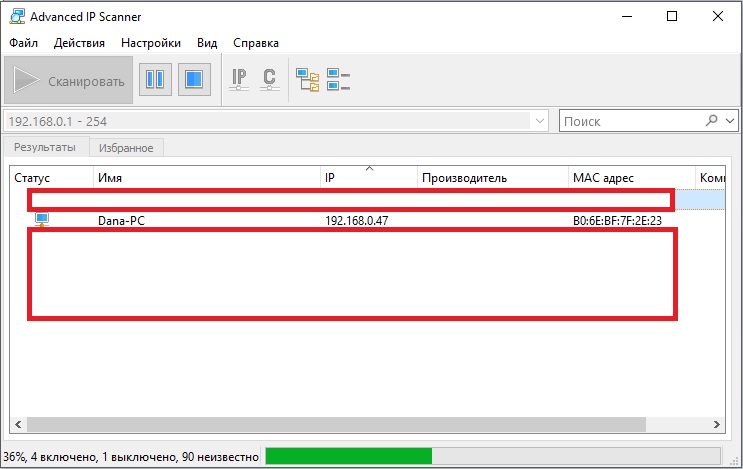Viewport: 743px width, 469px height.
Task: Click the IP toolbar icon
Action: coord(239,80)
